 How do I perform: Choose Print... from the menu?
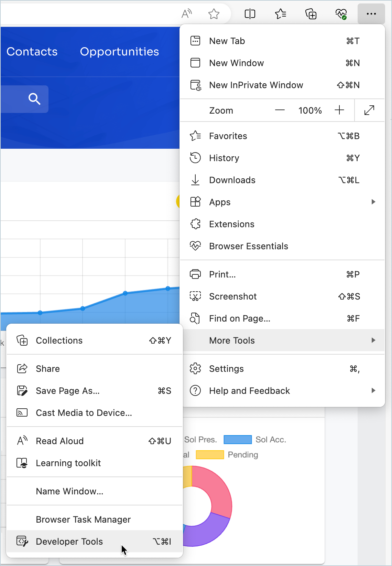pos(282,274)
